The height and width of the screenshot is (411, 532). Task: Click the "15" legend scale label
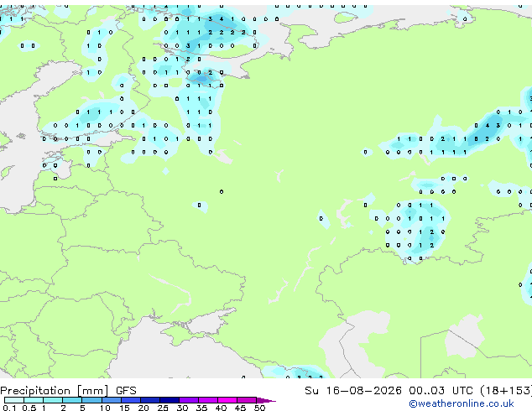pos(124,408)
